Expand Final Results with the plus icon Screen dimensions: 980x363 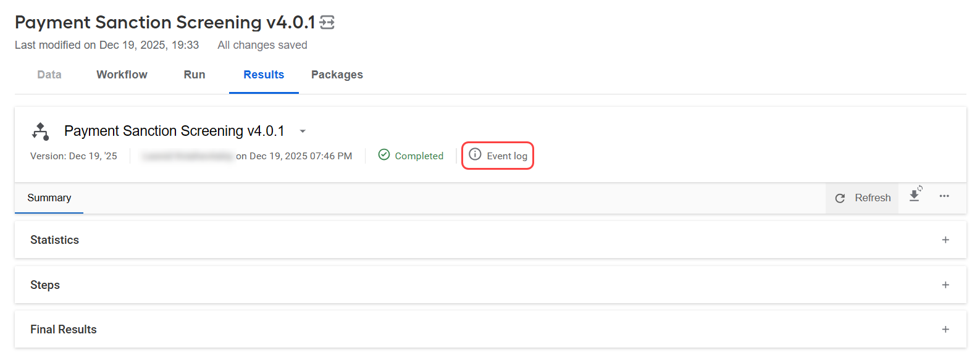click(x=945, y=329)
